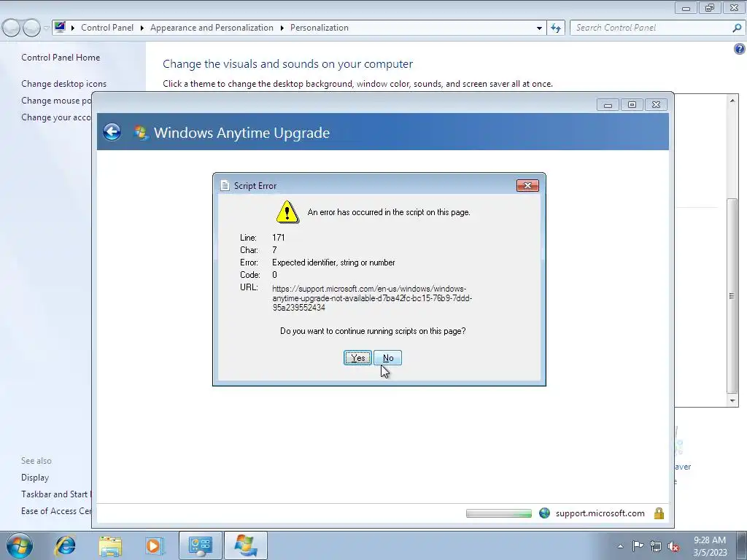747x560 pixels.
Task: Click Personalization breadcrumb segment
Action: pyautogui.click(x=320, y=28)
